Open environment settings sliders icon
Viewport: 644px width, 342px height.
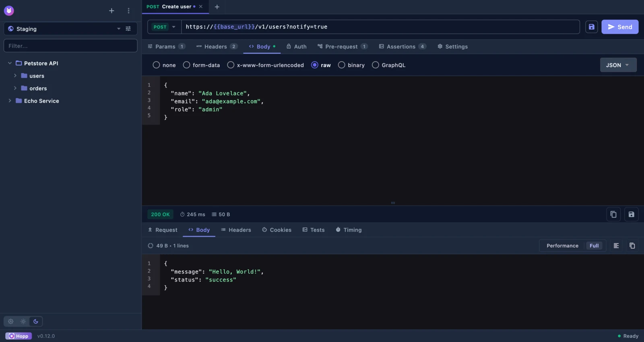(x=128, y=29)
